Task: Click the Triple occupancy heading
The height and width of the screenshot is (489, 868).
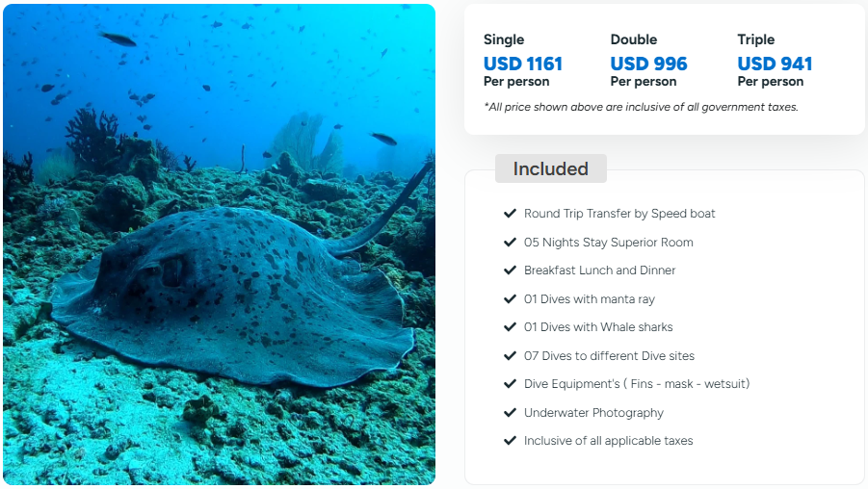Action: [755, 39]
